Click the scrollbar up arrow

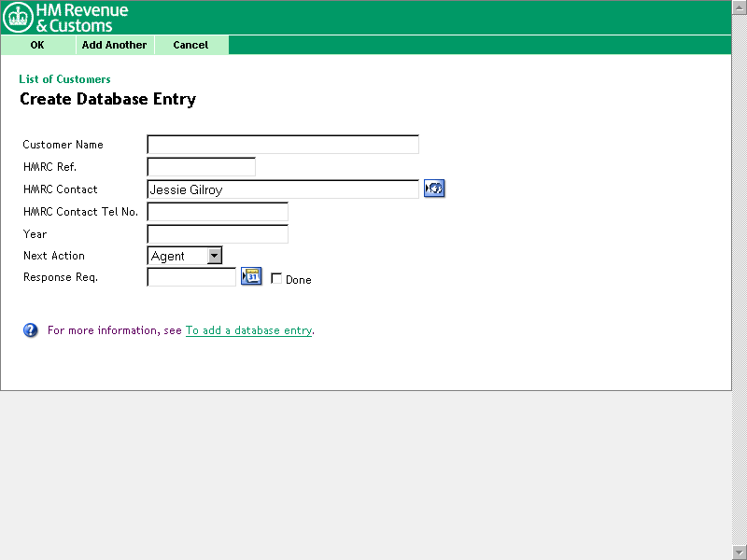(740, 7)
